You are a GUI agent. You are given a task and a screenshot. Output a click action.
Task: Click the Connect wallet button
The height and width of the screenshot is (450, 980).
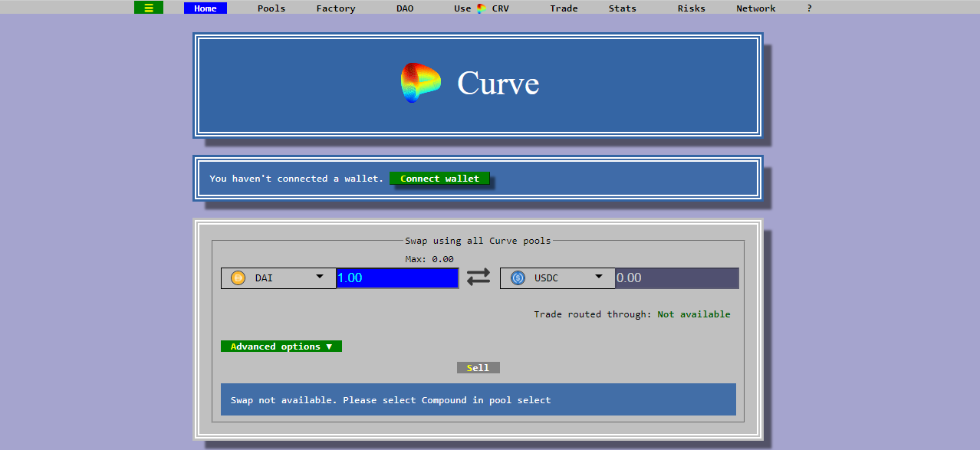point(439,179)
